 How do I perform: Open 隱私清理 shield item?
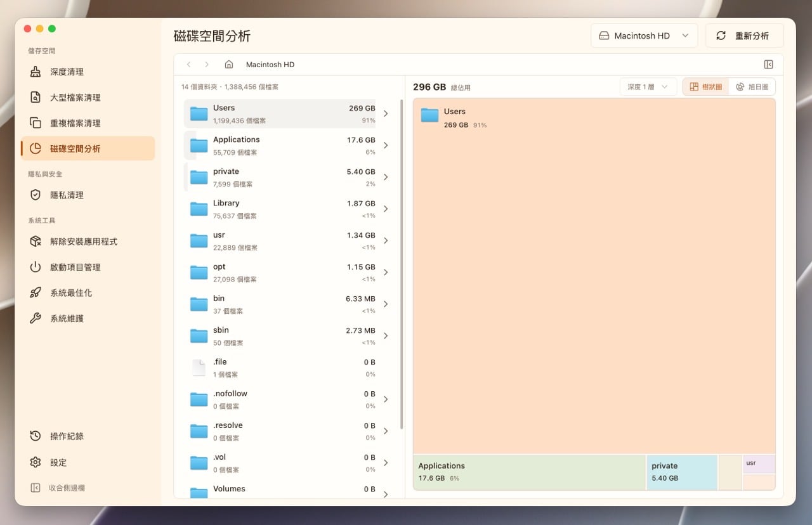coord(88,195)
